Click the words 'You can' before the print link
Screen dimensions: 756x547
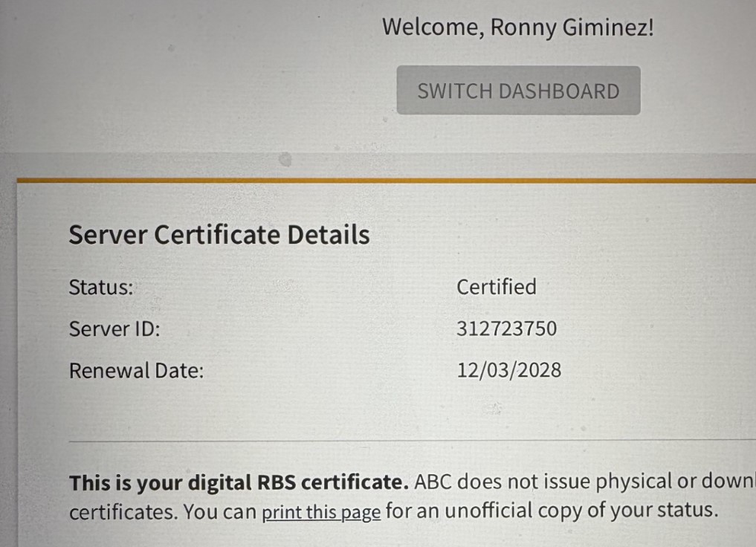click(x=221, y=512)
